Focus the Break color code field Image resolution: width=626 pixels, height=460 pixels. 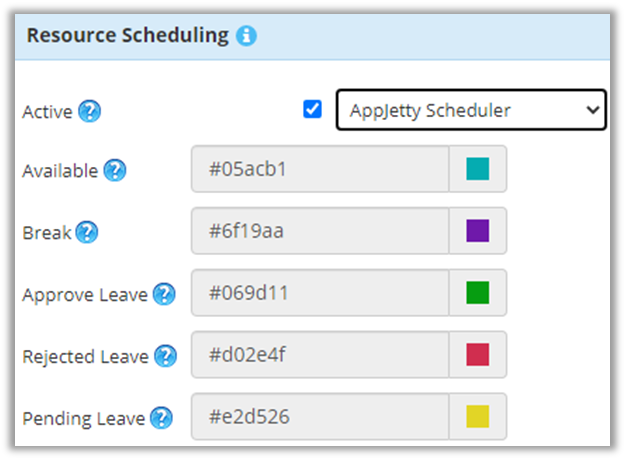click(x=320, y=231)
